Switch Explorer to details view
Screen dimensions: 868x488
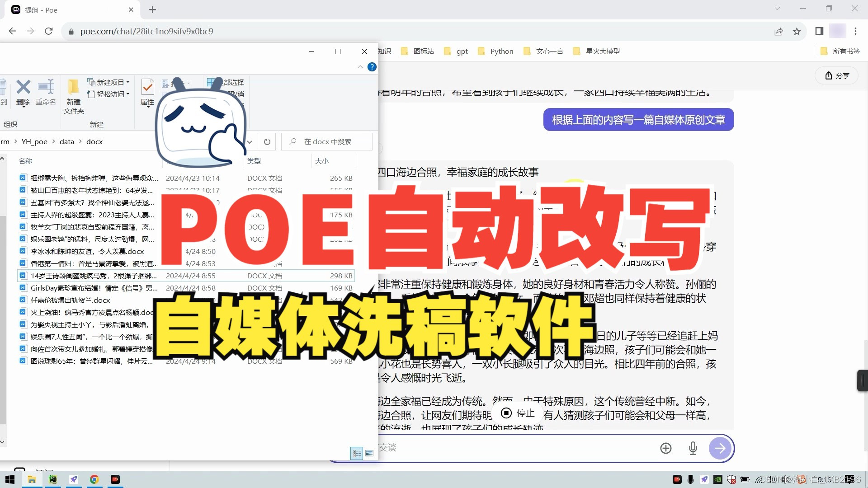357,453
